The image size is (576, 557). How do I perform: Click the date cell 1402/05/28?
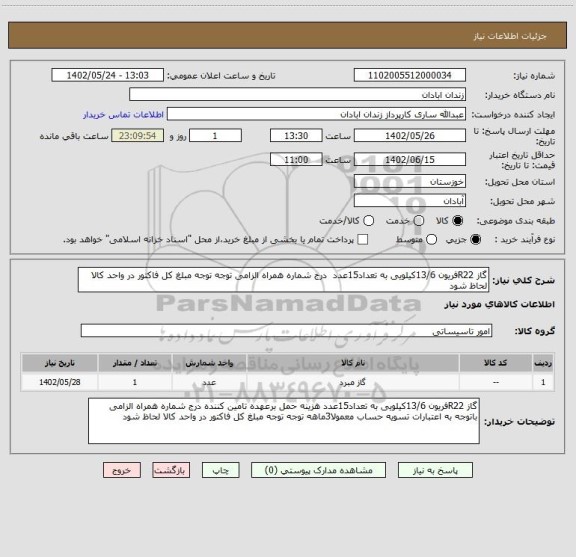[x=60, y=382]
